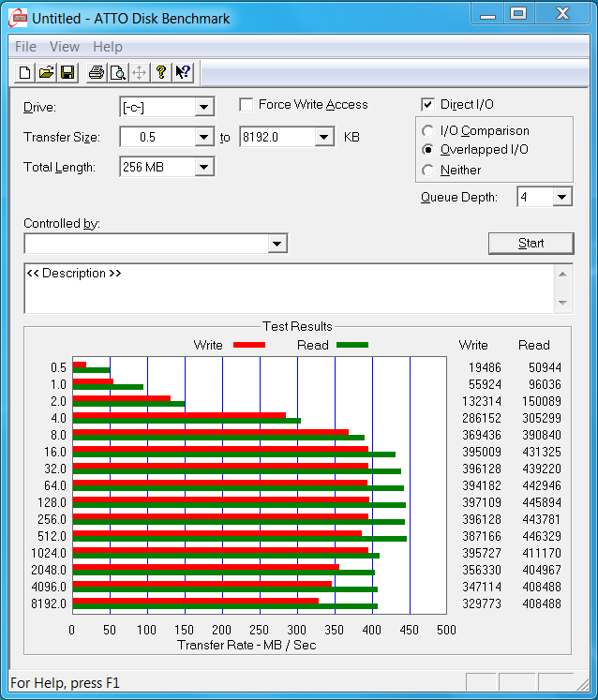Viewport: 598px width, 700px height.
Task: Click the Save floppy disk icon
Action: tap(67, 72)
